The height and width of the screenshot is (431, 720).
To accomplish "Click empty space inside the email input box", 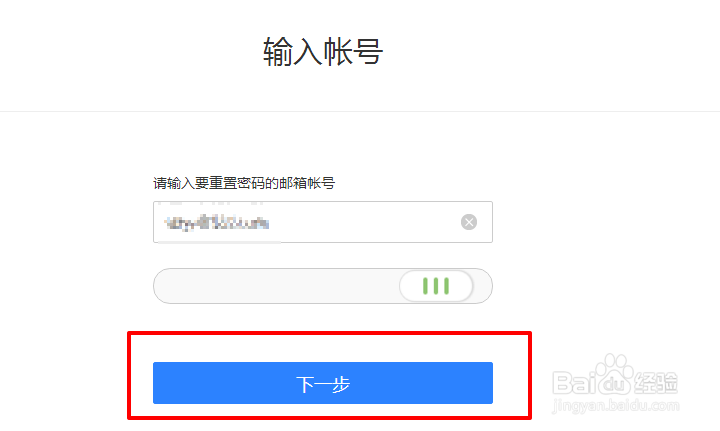I will click(363, 222).
